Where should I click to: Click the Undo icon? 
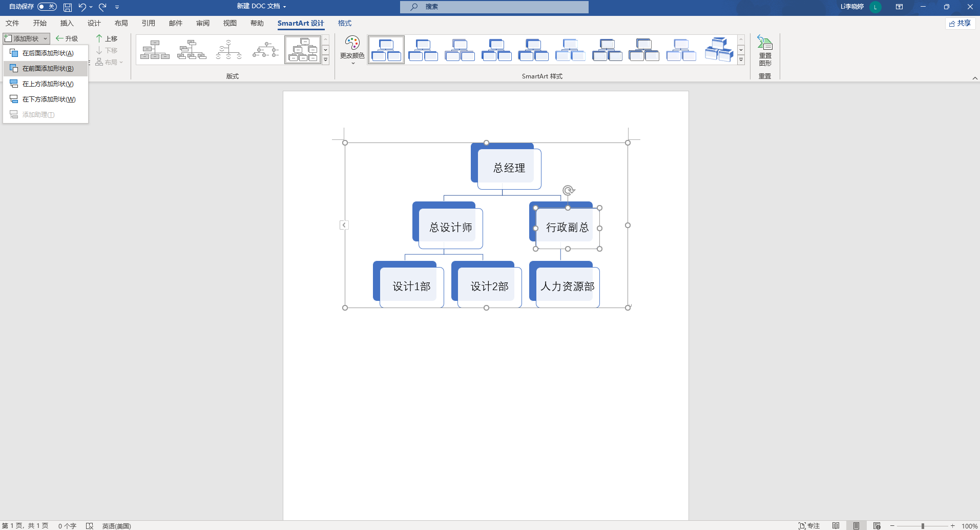82,7
